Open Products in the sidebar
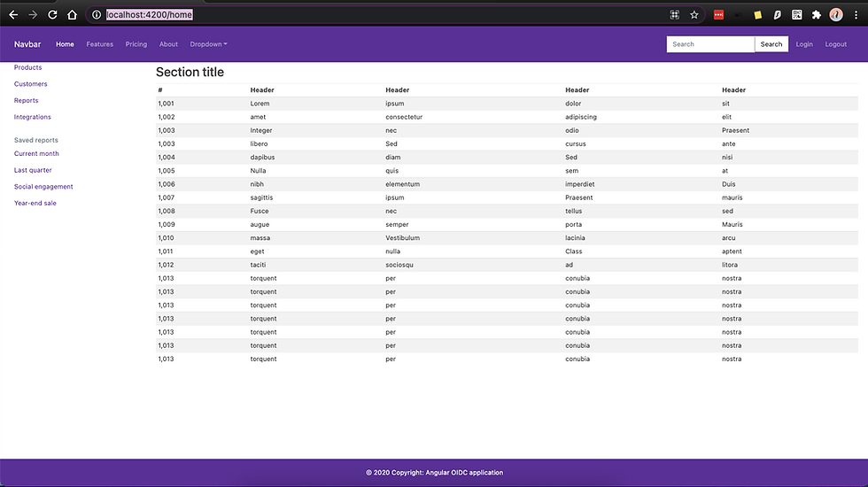The width and height of the screenshot is (868, 487). (27, 67)
